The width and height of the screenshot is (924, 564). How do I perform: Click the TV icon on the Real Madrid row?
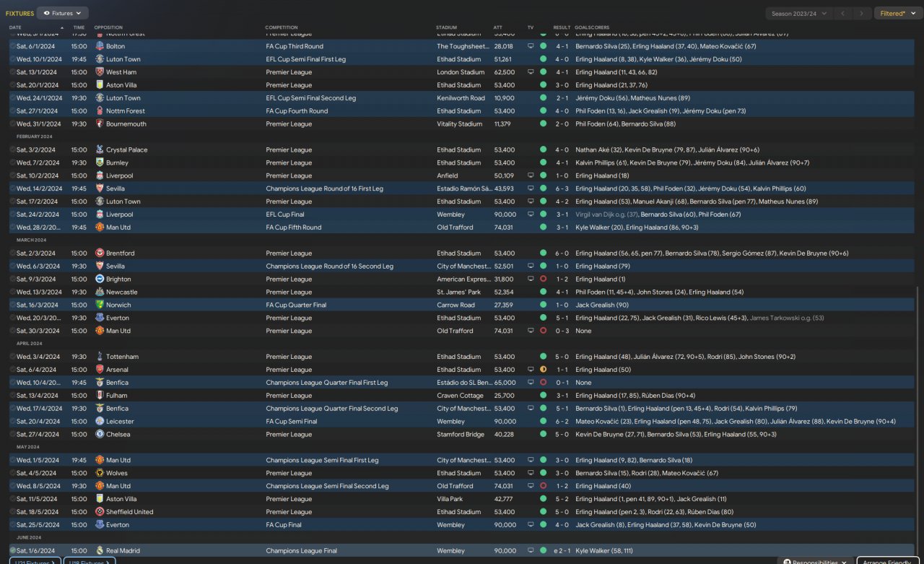click(531, 551)
